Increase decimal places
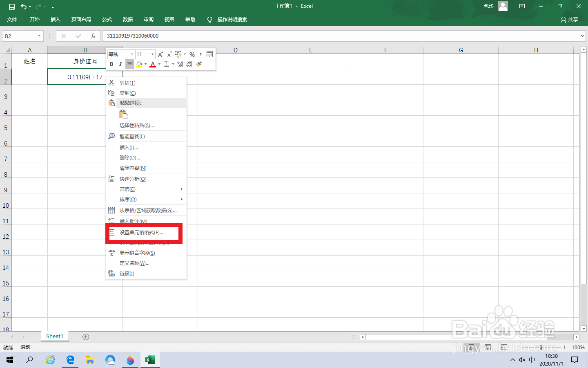Viewport: 588px width, 368px height. [x=180, y=64]
